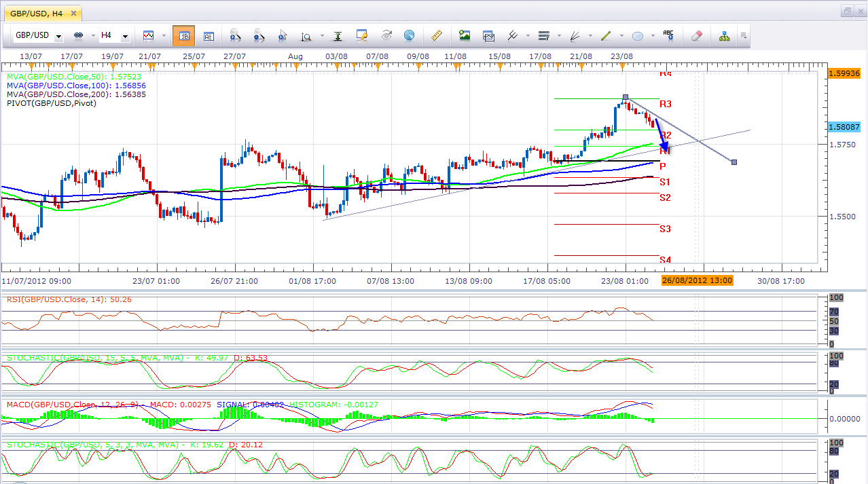The image size is (868, 484).
Task: Click the R3 pivot level label
Action: pyautogui.click(x=666, y=104)
